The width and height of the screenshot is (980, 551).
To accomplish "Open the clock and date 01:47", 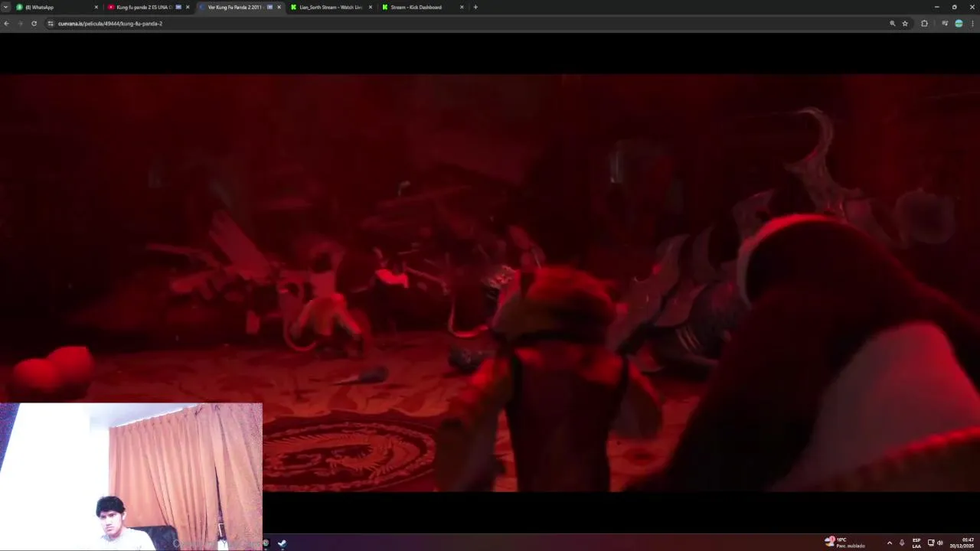I will tap(962, 543).
